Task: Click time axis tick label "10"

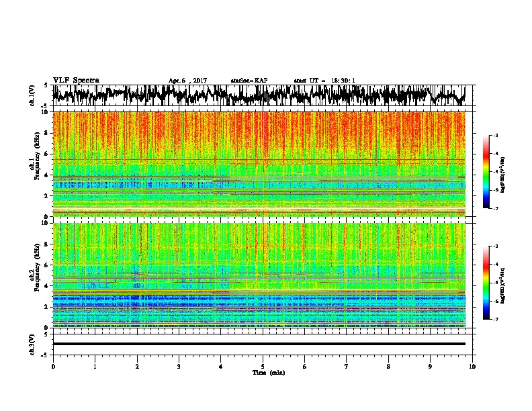Action: coord(472,367)
